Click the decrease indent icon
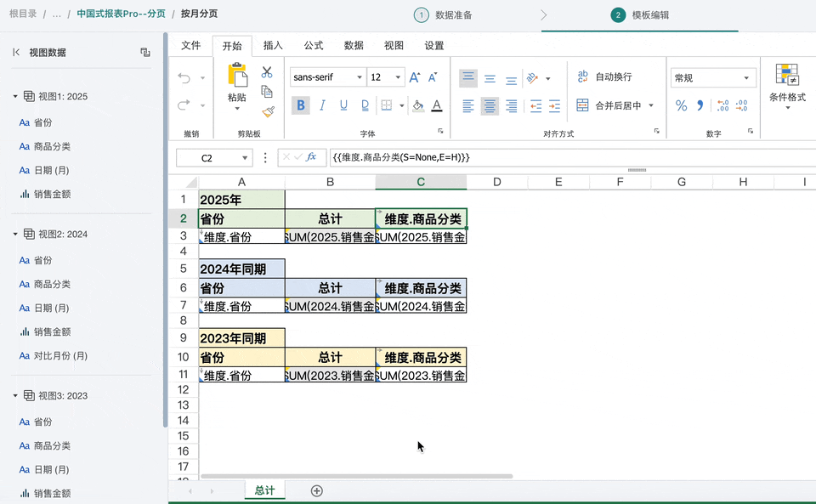The height and width of the screenshot is (504, 816). [x=535, y=106]
